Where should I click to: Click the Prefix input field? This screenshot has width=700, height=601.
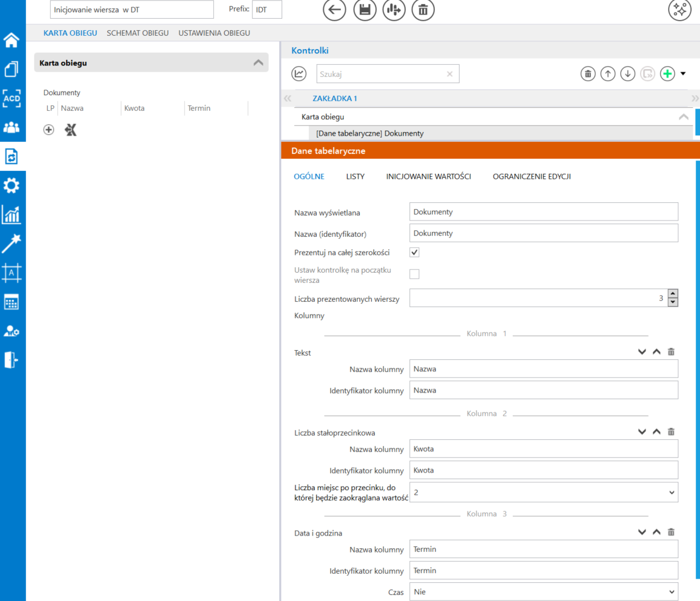[x=267, y=9]
